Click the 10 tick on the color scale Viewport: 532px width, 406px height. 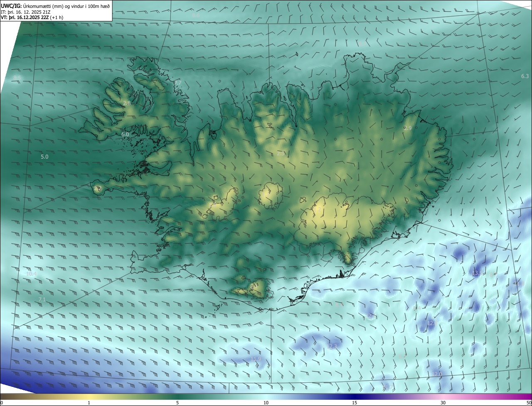[x=266, y=403]
